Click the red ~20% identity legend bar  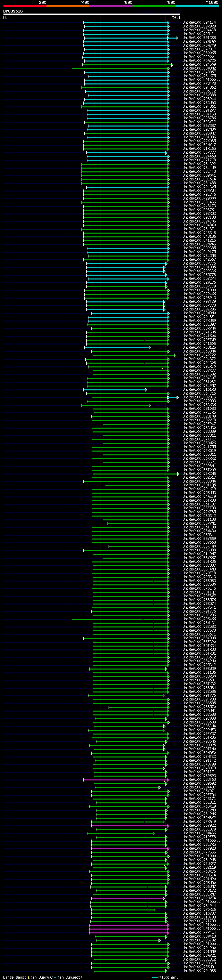25,7
